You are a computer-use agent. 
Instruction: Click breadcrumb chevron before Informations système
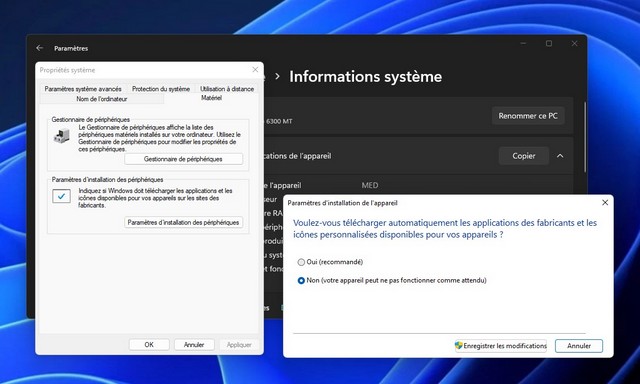coord(278,76)
